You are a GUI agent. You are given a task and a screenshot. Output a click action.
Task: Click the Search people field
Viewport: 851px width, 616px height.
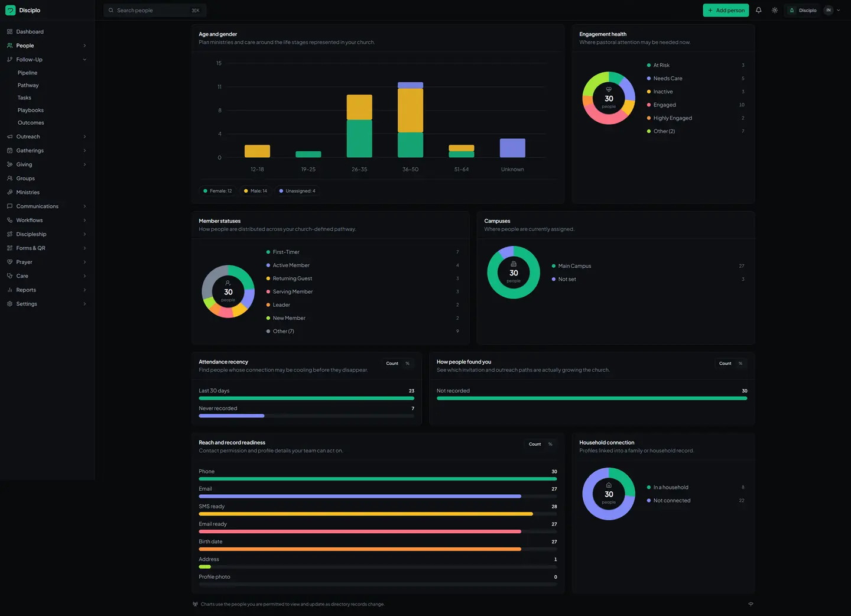click(x=155, y=10)
